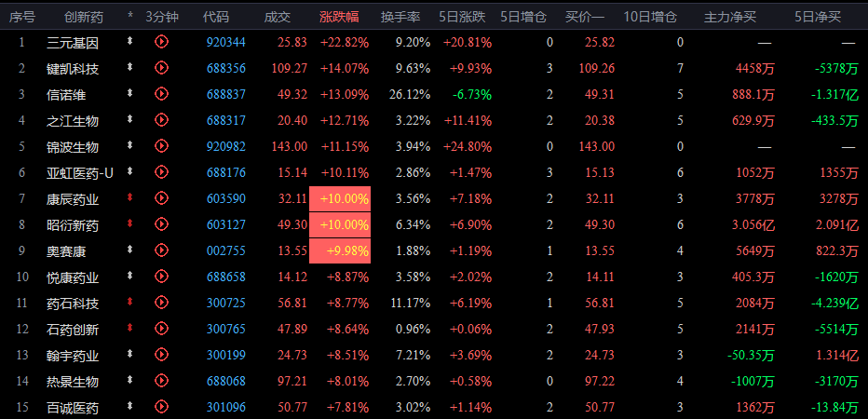Image resolution: width=868 pixels, height=419 pixels.
Task: Select the stock name 亚虹医药-U
Action: 80,172
